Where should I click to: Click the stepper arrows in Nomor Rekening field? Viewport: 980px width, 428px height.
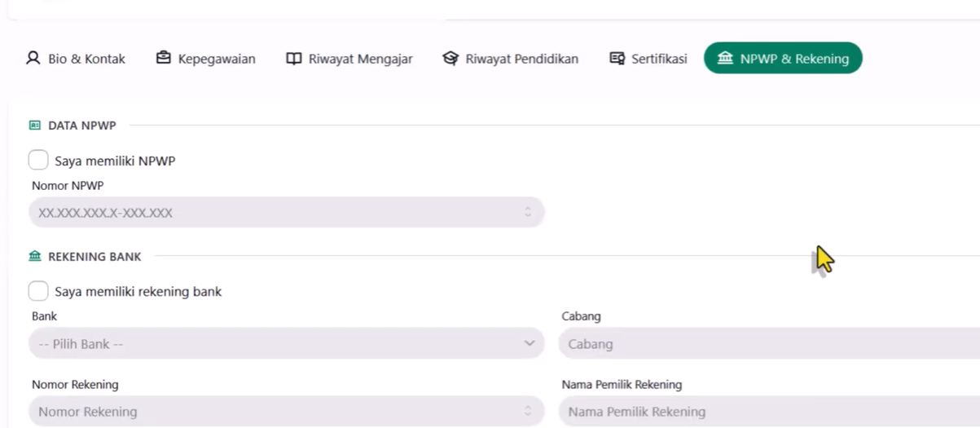(x=528, y=412)
